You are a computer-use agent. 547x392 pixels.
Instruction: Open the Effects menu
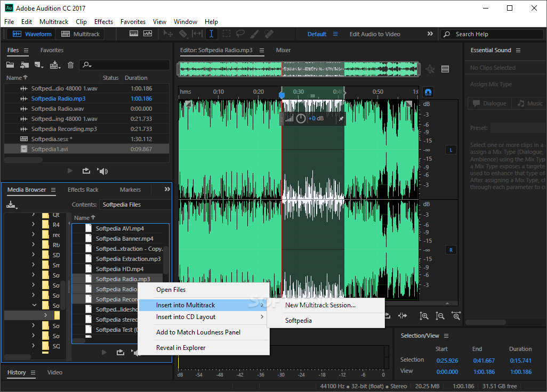[x=103, y=22]
